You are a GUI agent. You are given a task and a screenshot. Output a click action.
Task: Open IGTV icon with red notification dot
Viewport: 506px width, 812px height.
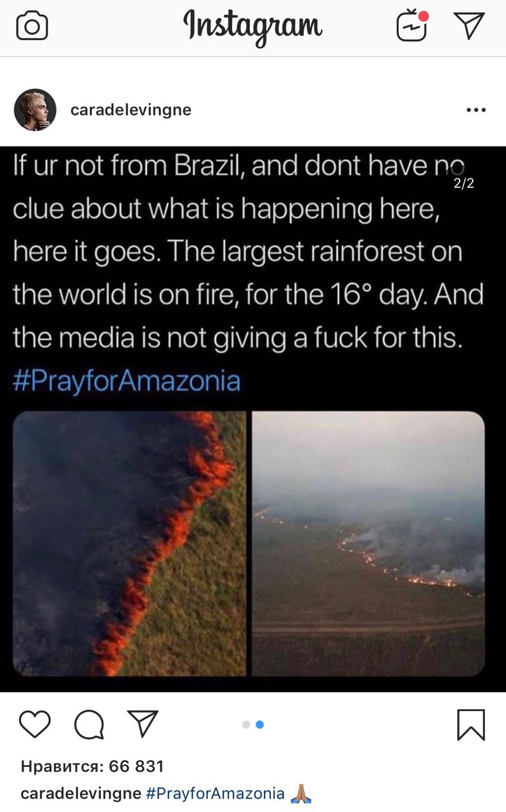[412, 26]
